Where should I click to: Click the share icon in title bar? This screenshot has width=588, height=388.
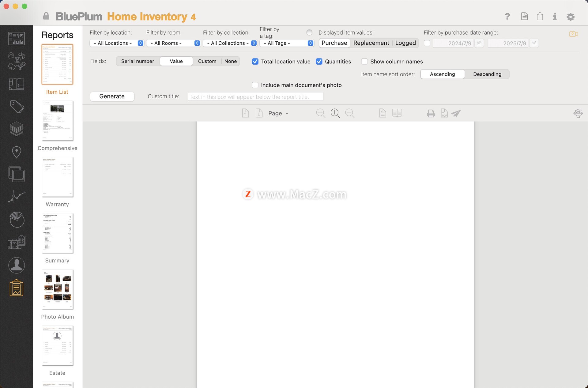coord(540,16)
